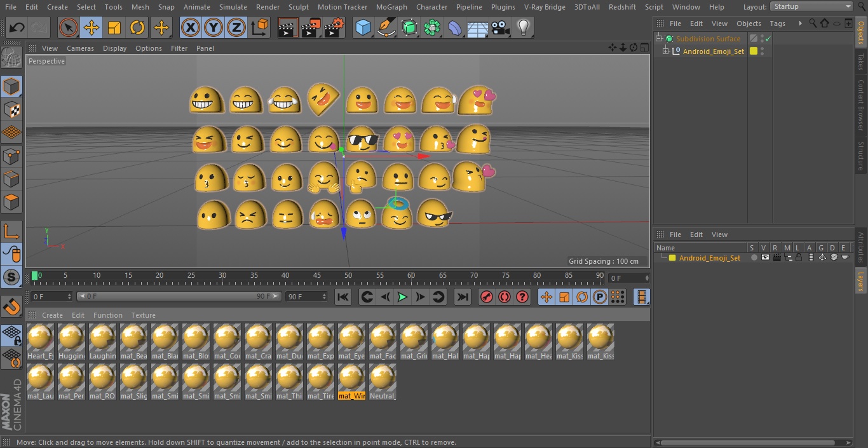Open the Edit Render Settings icon

point(334,28)
